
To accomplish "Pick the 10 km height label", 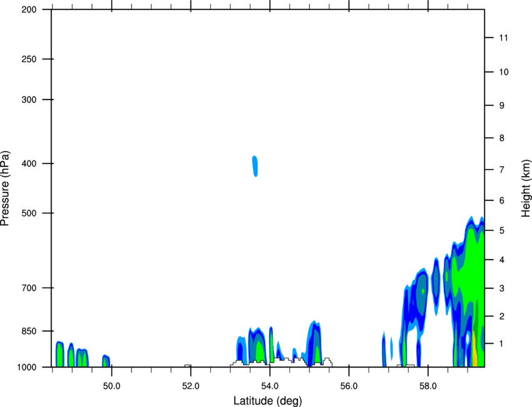I will point(503,72).
